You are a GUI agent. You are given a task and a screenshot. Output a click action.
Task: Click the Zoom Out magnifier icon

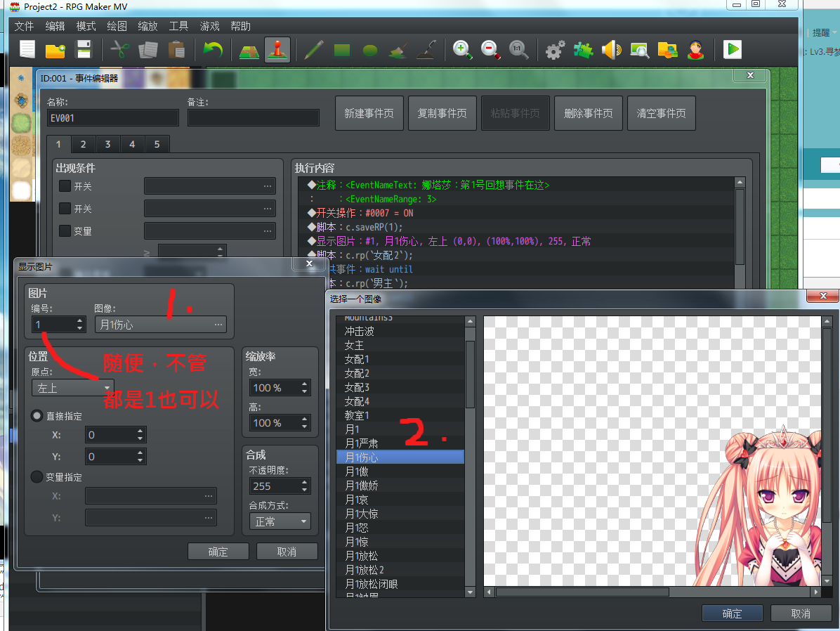click(491, 50)
